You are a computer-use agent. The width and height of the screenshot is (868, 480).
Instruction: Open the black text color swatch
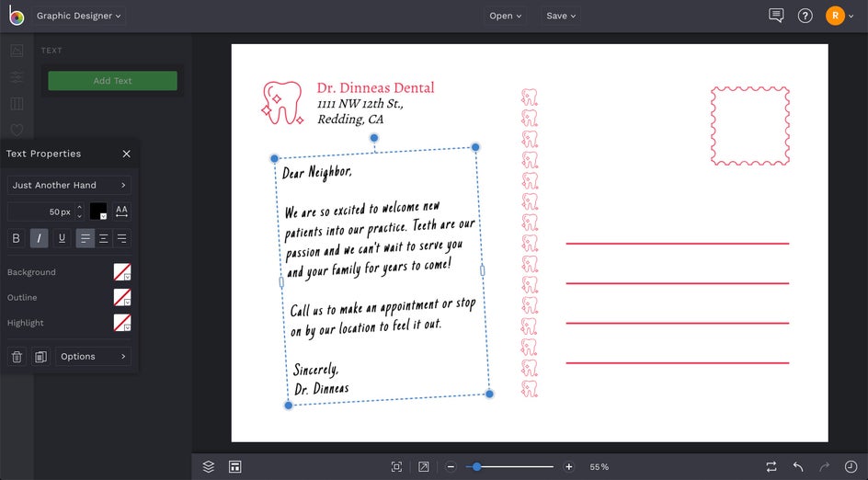[98, 211]
